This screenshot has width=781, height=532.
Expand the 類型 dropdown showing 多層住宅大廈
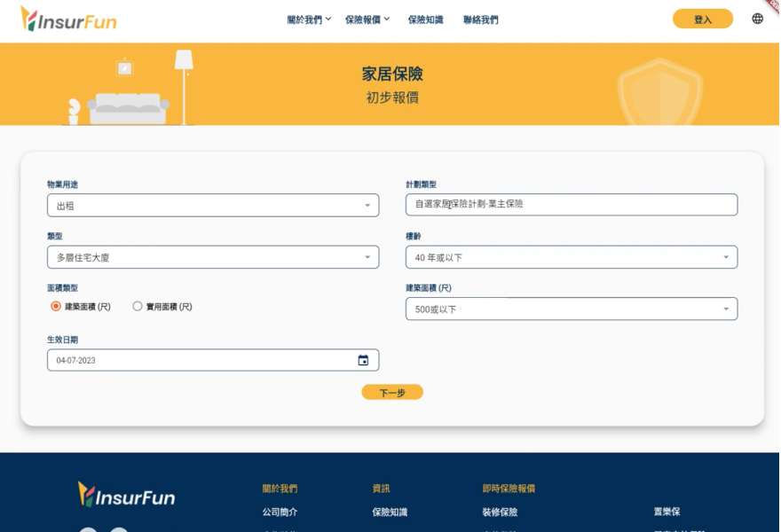coord(212,257)
